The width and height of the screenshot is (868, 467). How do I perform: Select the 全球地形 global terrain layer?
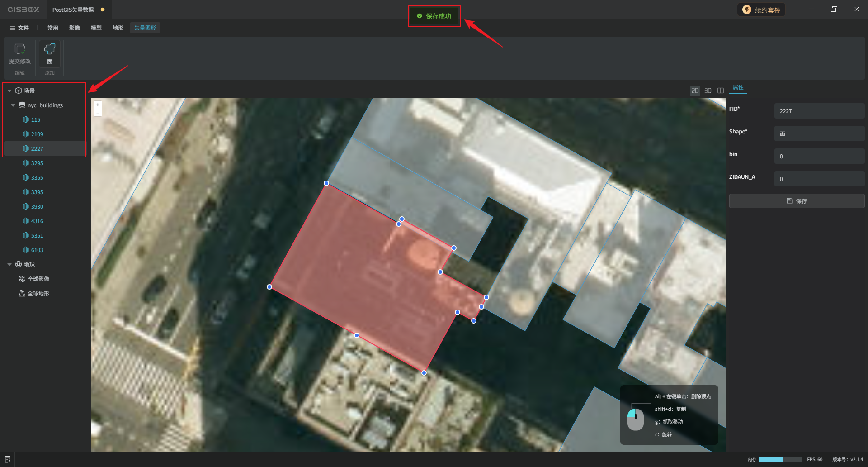tap(38, 294)
